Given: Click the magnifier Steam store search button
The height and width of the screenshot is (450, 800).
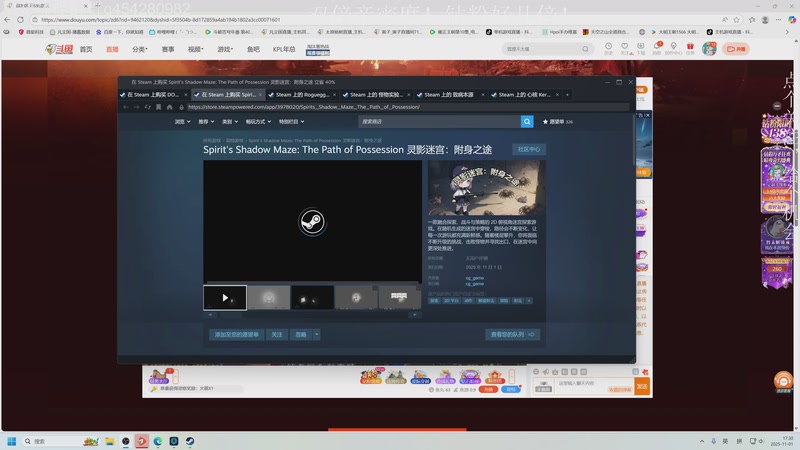Looking at the screenshot, I should pos(527,121).
